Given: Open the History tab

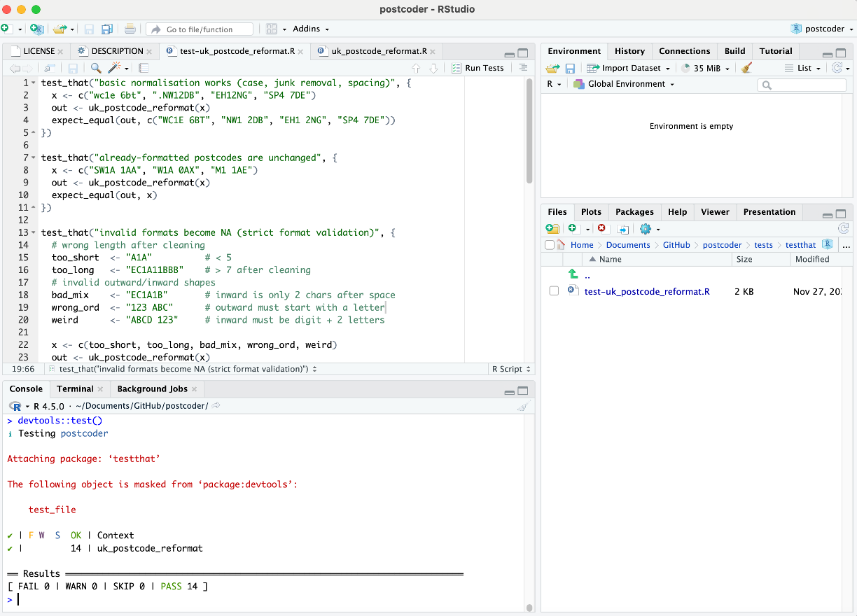Looking at the screenshot, I should point(629,51).
